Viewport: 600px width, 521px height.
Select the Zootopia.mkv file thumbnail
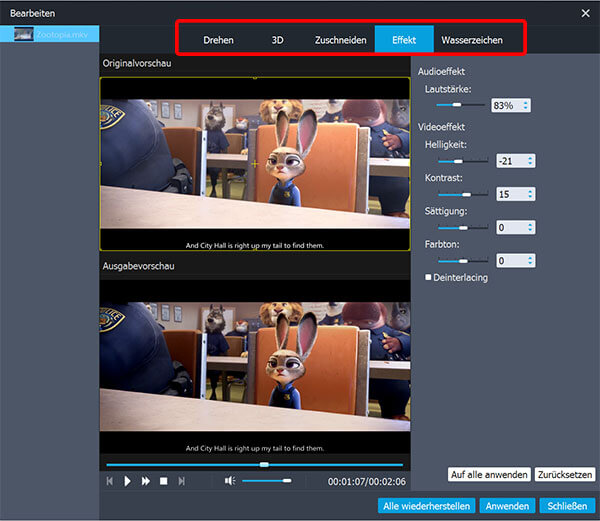click(24, 34)
